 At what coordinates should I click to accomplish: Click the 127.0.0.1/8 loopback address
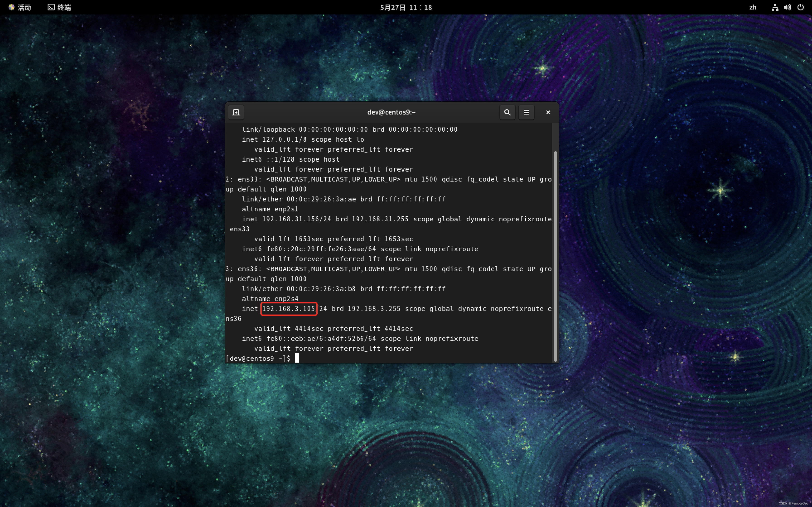point(284,139)
